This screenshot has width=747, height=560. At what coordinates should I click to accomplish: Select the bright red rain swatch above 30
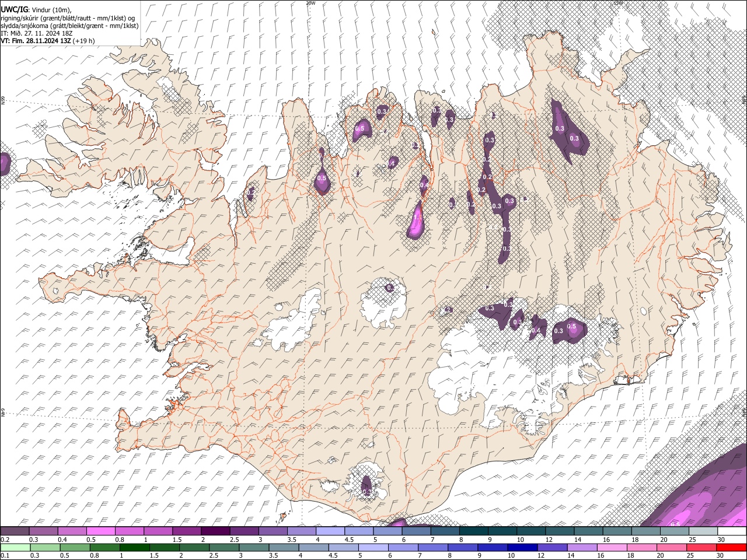[731, 548]
